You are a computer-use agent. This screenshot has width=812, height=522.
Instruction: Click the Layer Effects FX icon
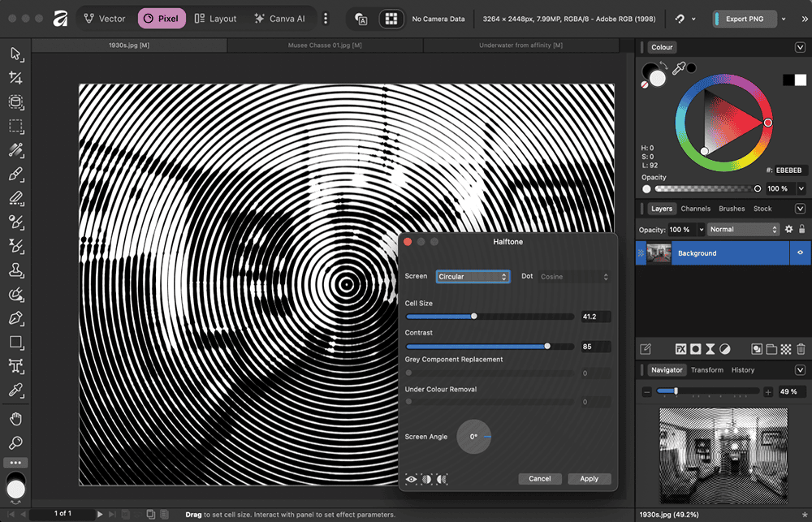[x=680, y=349]
